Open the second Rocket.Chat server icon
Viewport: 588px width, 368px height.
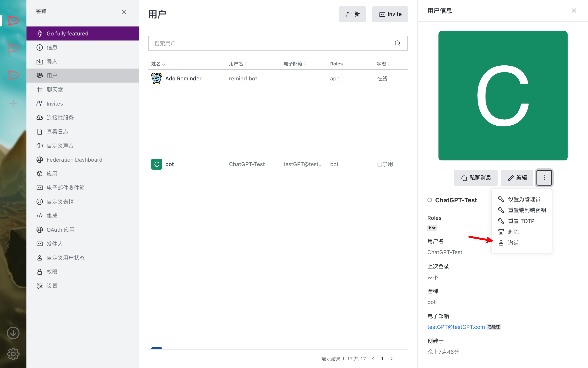[x=13, y=48]
